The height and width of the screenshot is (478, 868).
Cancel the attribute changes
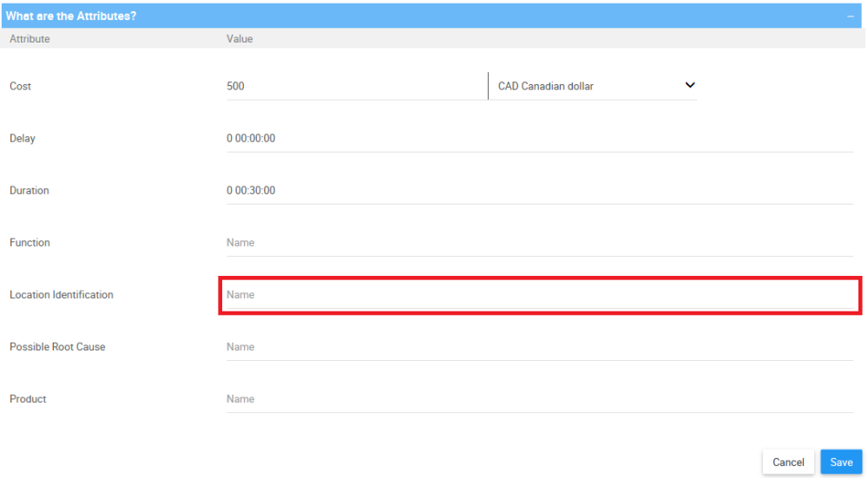tap(788, 462)
